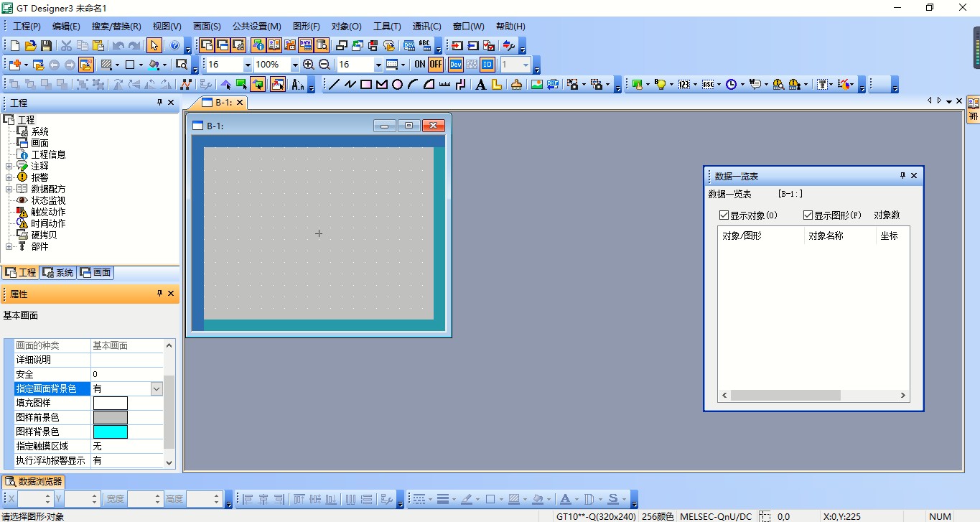The image size is (980, 522).
Task: Open help via the blue question mark icon
Action: [174, 45]
